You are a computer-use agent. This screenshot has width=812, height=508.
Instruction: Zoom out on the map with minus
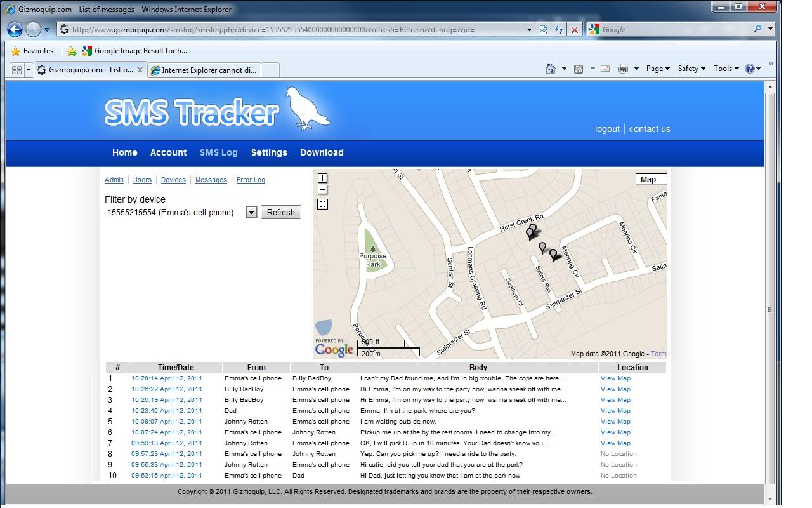tap(323, 189)
